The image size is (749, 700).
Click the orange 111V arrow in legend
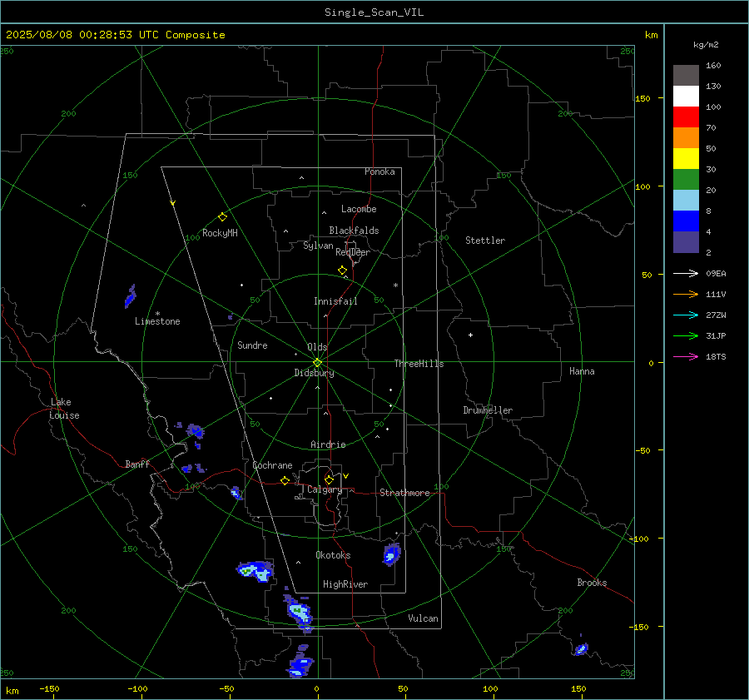pyautogui.click(x=686, y=295)
